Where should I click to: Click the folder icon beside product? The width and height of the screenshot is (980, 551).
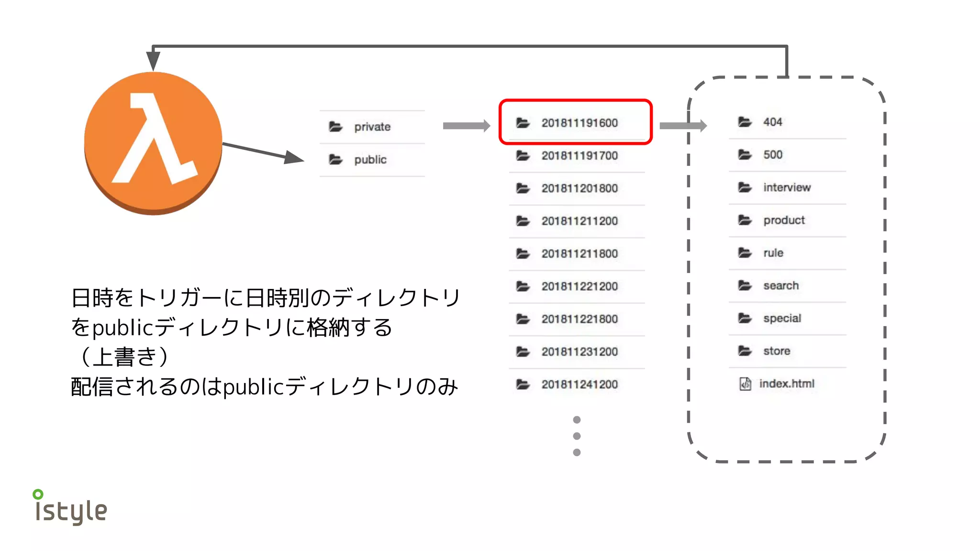pyautogui.click(x=745, y=220)
